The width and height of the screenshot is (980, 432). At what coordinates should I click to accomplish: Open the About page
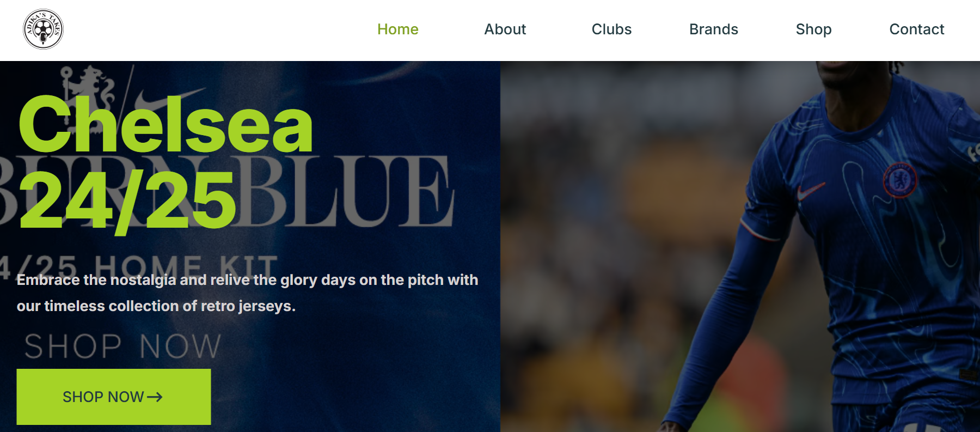click(x=505, y=29)
